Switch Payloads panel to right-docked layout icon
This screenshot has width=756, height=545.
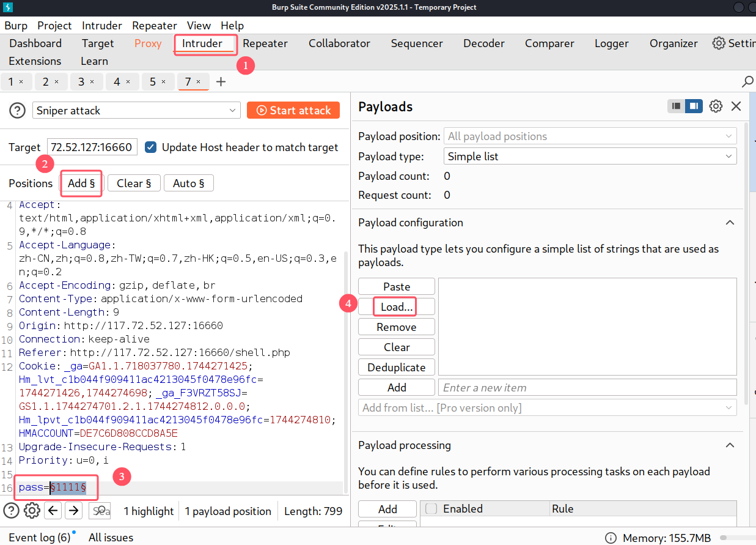(694, 106)
